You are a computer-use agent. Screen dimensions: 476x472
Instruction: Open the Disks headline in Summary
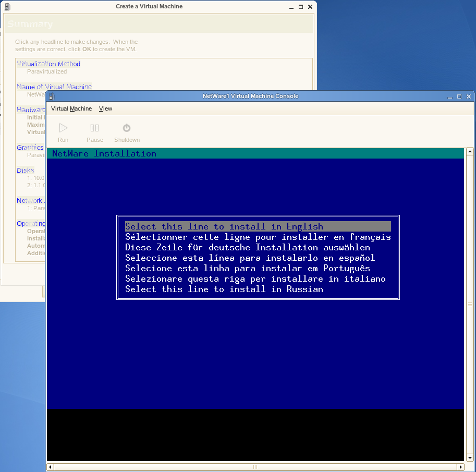coord(26,170)
